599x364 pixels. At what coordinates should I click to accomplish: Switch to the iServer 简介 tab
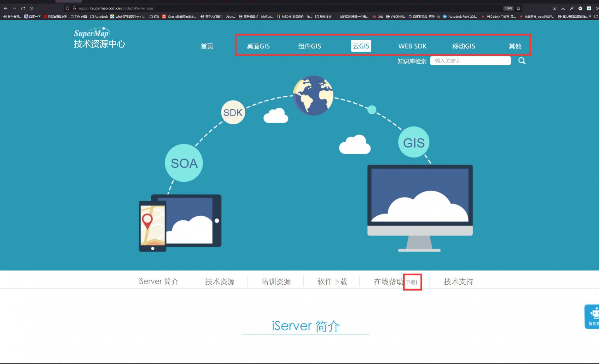[x=158, y=282]
